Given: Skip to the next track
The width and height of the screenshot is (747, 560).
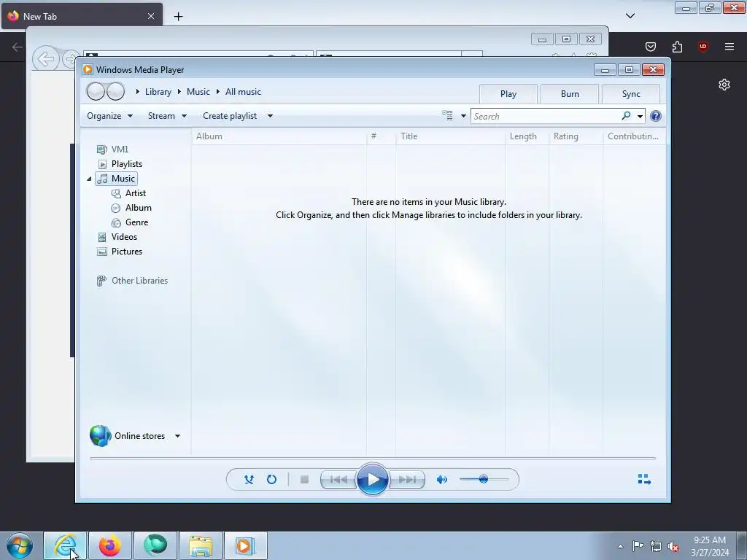Looking at the screenshot, I should click(x=407, y=480).
